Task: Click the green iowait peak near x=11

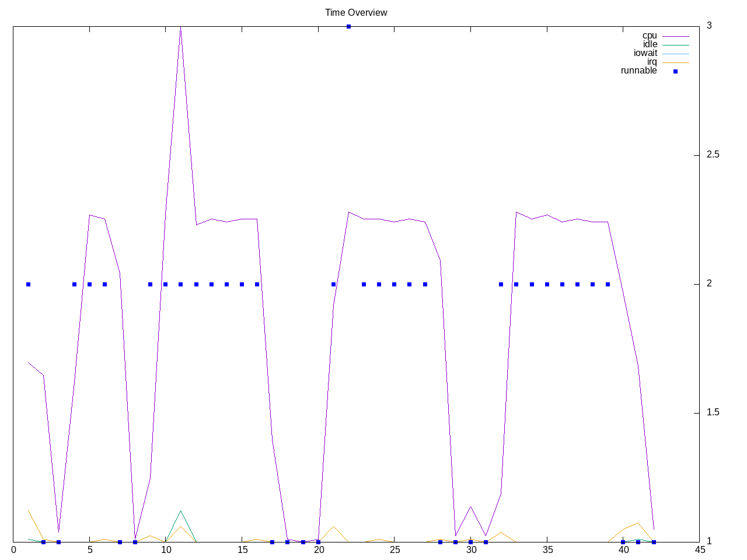Action: 180,511
